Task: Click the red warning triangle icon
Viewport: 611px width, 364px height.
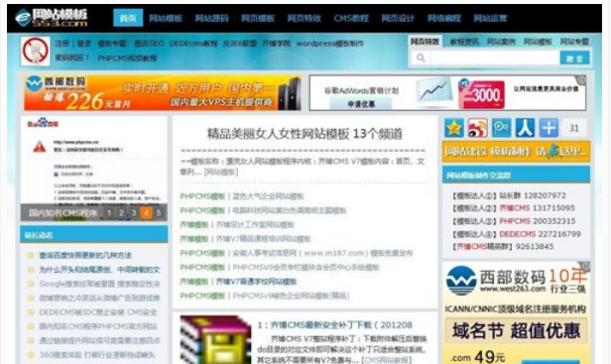Action: pos(39,147)
